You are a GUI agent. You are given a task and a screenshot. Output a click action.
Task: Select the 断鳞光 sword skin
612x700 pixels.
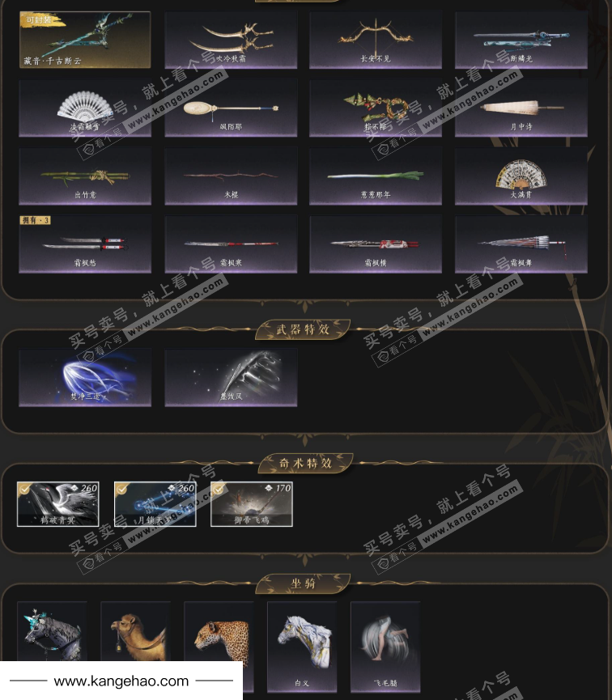[521, 40]
